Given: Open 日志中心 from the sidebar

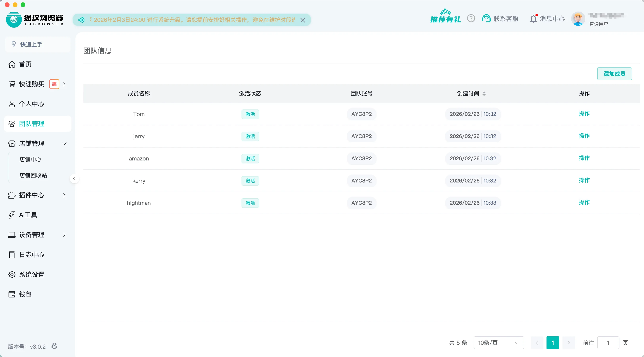Looking at the screenshot, I should [x=32, y=255].
